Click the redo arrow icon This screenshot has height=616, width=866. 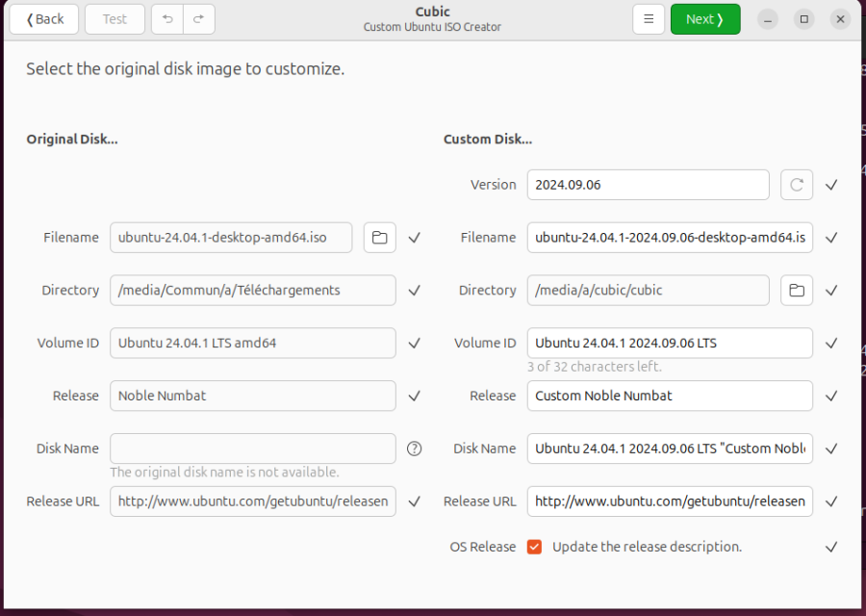point(199,19)
